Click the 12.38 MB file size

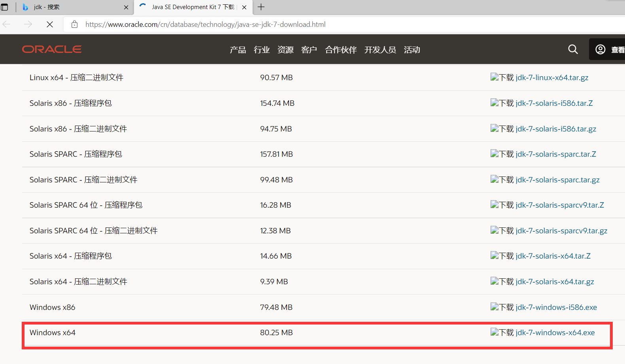click(275, 231)
